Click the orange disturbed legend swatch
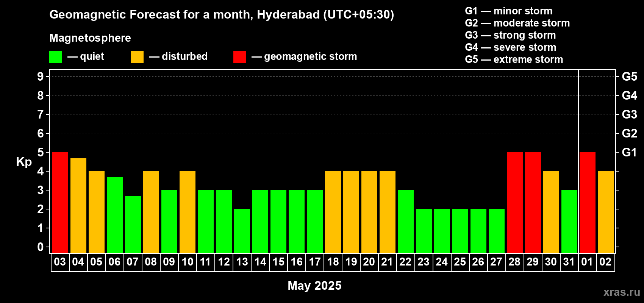Screen dimensions: 644x303 (137, 57)
